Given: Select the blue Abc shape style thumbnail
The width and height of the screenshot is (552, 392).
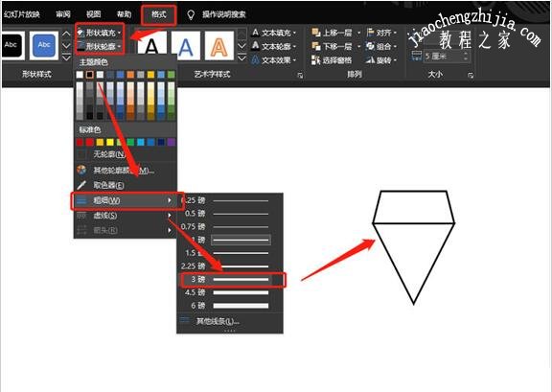Looking at the screenshot, I should point(44,45).
